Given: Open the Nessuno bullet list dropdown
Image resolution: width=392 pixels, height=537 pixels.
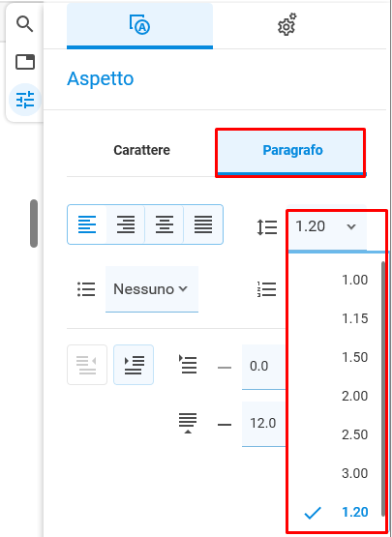Looking at the screenshot, I should [x=152, y=289].
